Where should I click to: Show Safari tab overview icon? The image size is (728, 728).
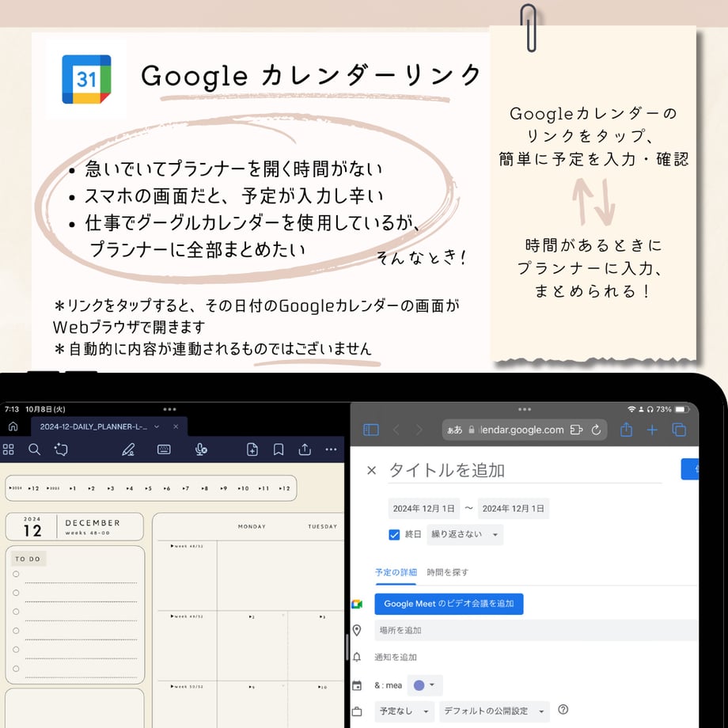click(679, 430)
